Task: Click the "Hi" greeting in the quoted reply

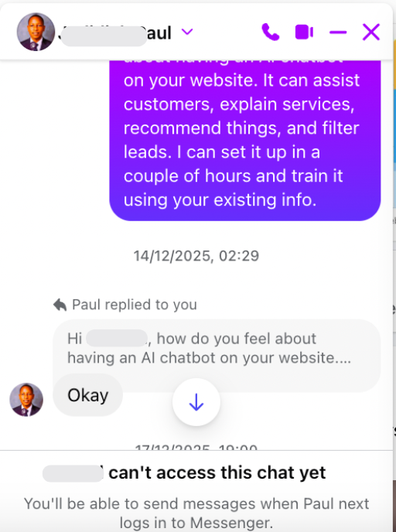Action: pos(75,339)
